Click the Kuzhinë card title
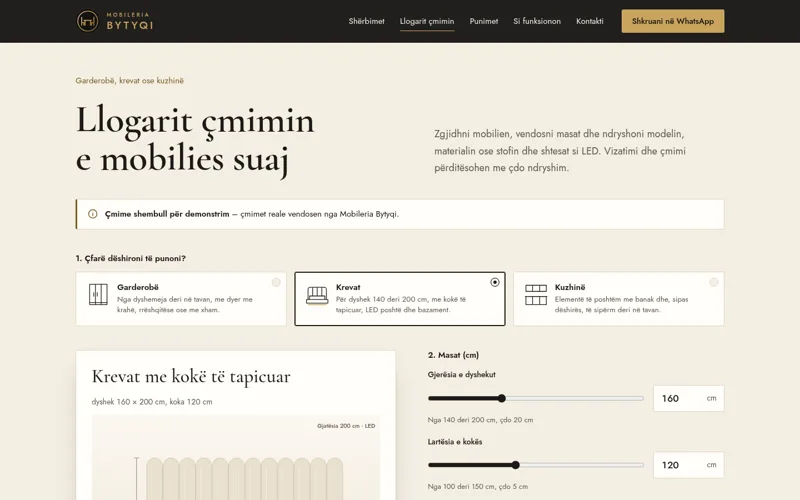This screenshot has height=500, width=800. pyautogui.click(x=570, y=287)
